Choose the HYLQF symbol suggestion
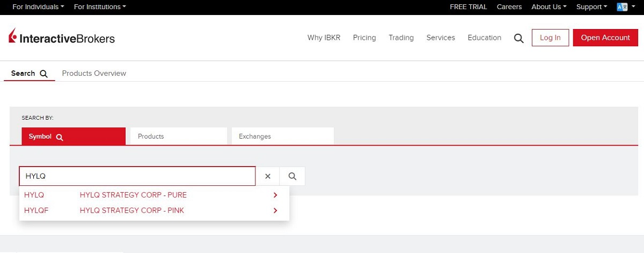The height and width of the screenshot is (253, 644). [x=36, y=211]
